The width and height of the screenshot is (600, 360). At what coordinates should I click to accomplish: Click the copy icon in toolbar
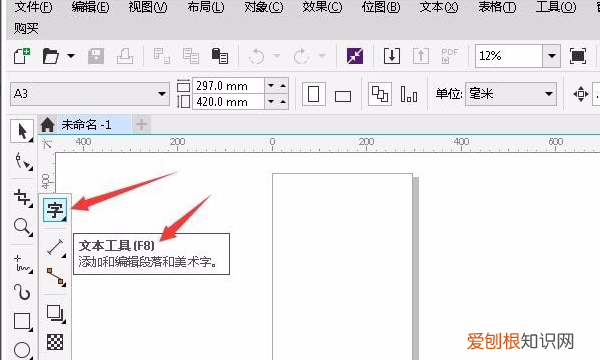pyautogui.click(x=191, y=56)
